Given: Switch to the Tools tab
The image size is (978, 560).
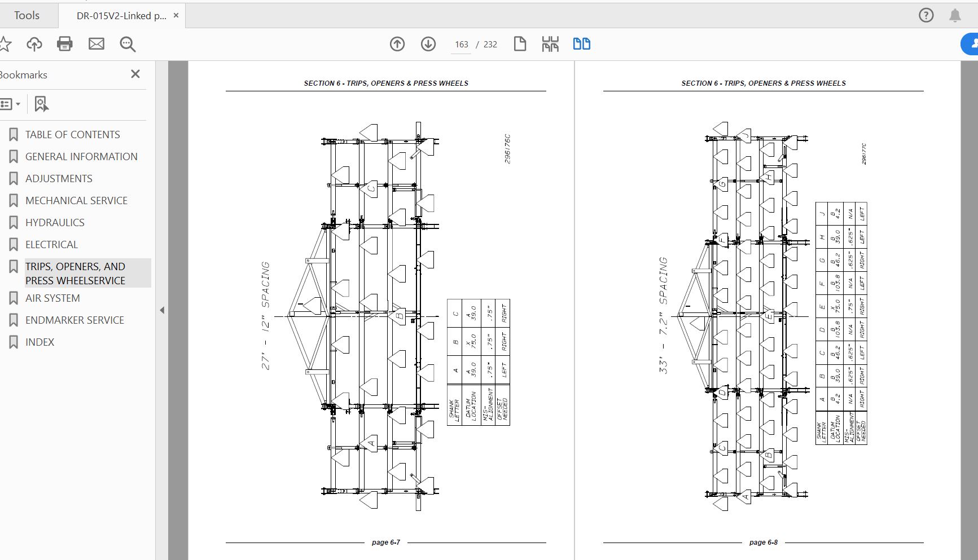Looking at the screenshot, I should pos(27,15).
